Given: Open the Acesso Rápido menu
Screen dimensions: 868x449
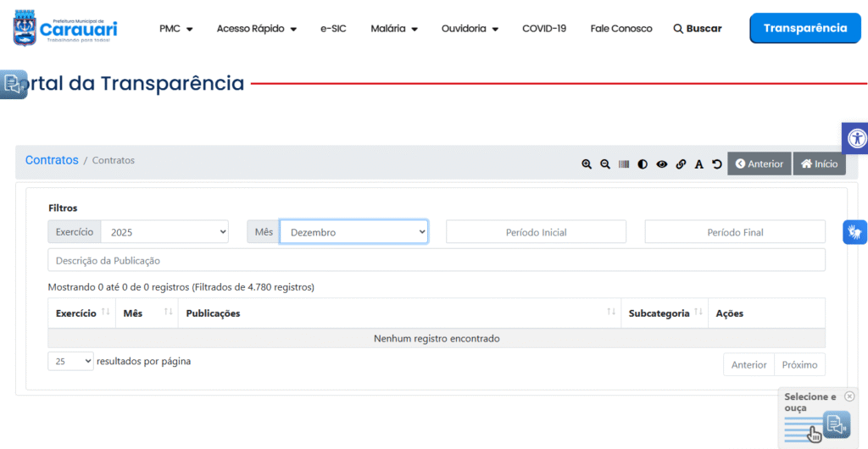Looking at the screenshot, I should pyautogui.click(x=256, y=29).
